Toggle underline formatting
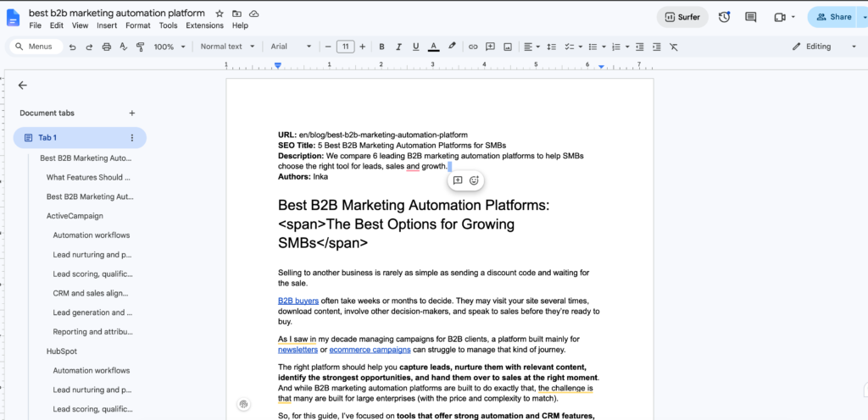This screenshot has height=420, width=868. tap(415, 47)
